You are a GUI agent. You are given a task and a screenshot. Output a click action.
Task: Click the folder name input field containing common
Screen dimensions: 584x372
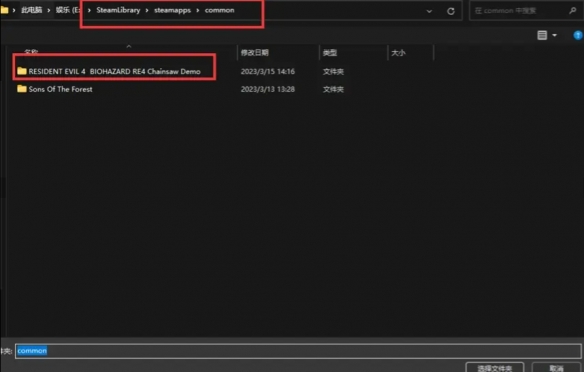[298, 351]
